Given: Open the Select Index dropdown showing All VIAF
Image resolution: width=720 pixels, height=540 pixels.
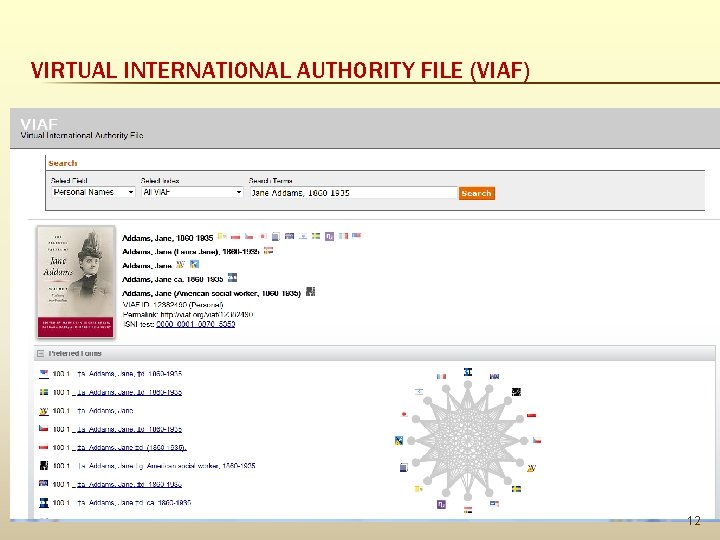Looking at the screenshot, I should click(192, 192).
